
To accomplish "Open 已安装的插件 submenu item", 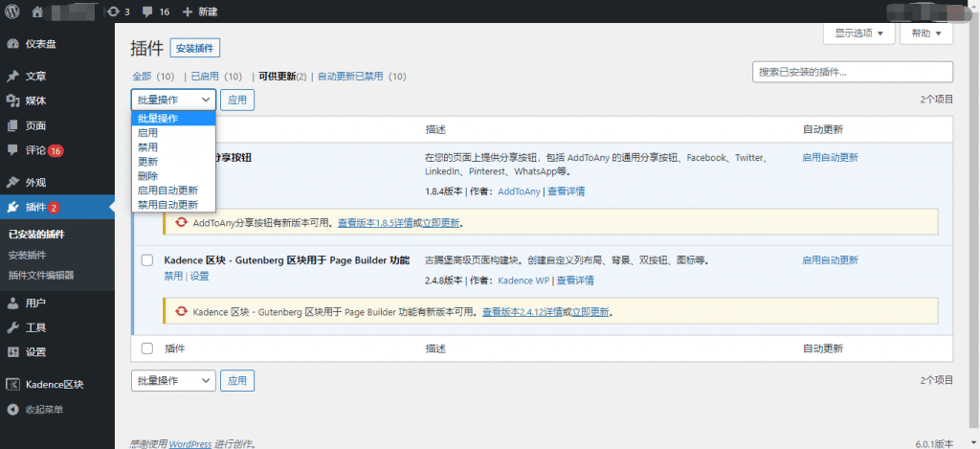I will (37, 235).
